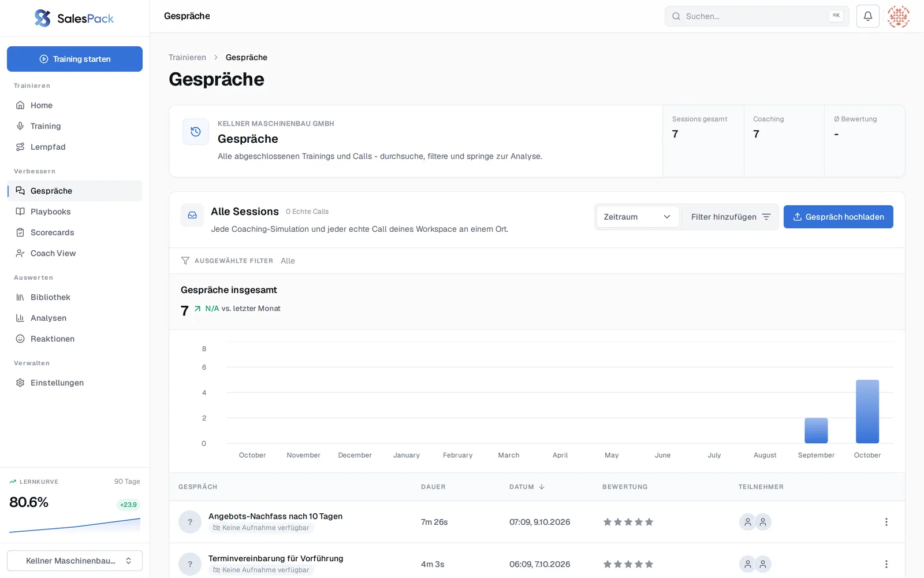Click the Coaching stat tile

[784, 141]
